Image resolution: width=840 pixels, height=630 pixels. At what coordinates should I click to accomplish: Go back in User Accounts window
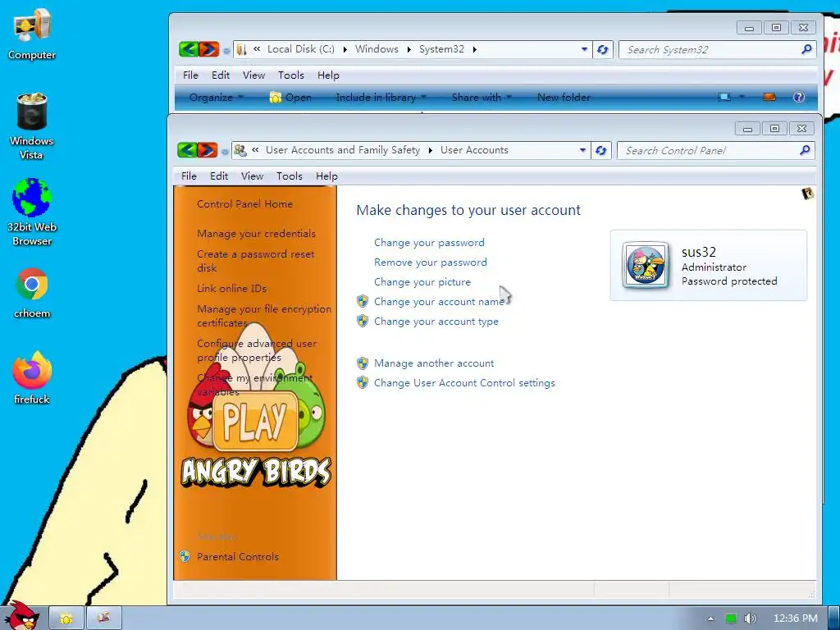[x=187, y=150]
